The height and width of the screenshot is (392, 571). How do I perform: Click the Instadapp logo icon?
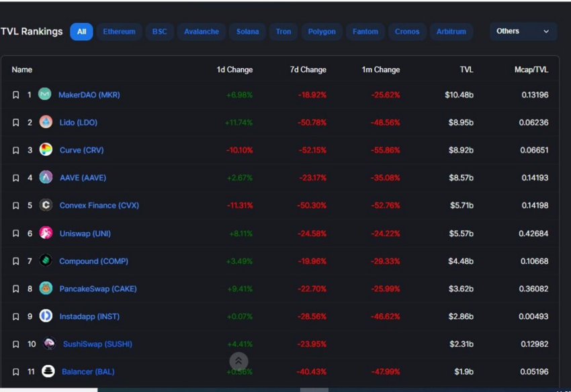[46, 315]
